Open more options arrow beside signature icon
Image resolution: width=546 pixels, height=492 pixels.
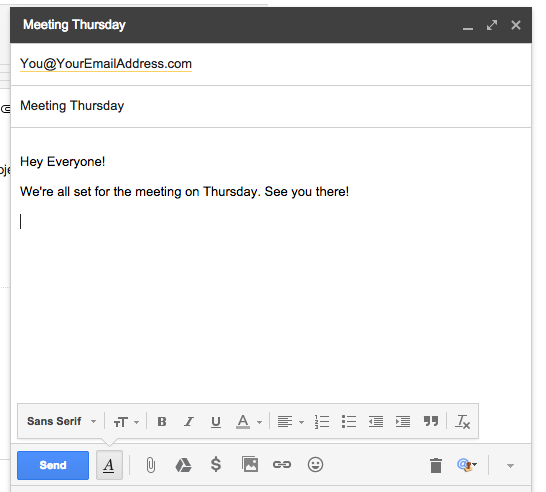coord(510,466)
